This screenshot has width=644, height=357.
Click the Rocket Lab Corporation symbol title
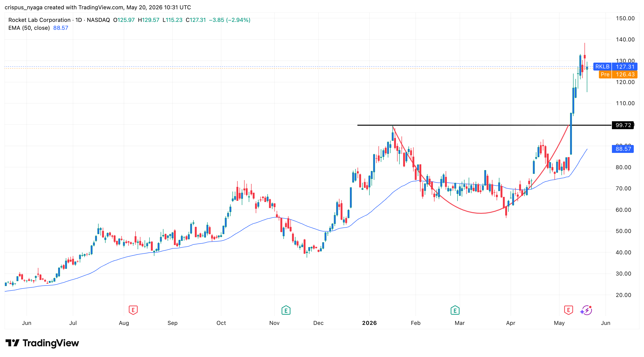pos(40,20)
